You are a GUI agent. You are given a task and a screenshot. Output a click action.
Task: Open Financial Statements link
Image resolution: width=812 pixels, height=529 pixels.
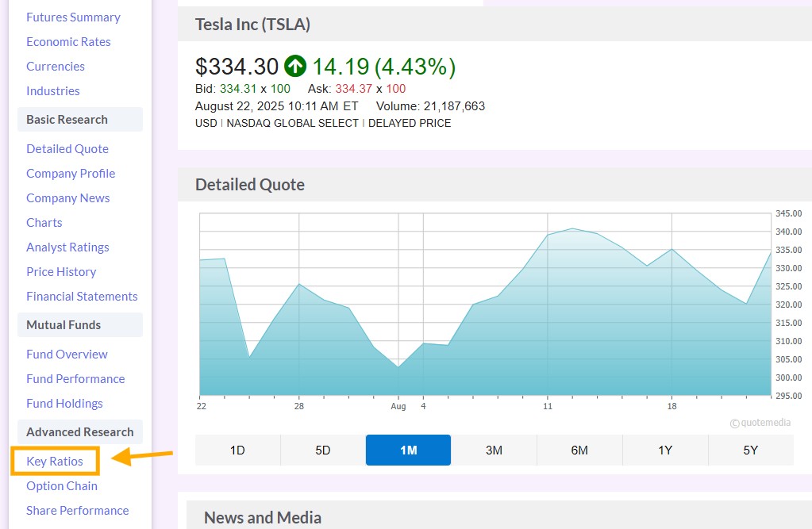(82, 297)
